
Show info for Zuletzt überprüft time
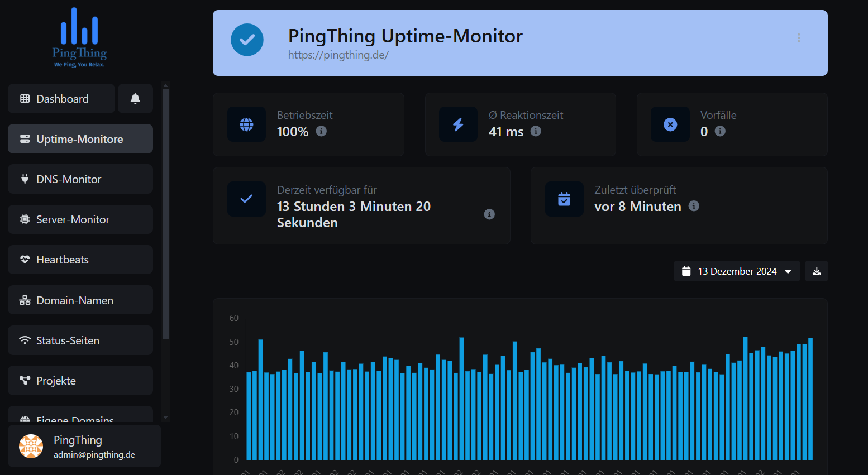pyautogui.click(x=694, y=206)
